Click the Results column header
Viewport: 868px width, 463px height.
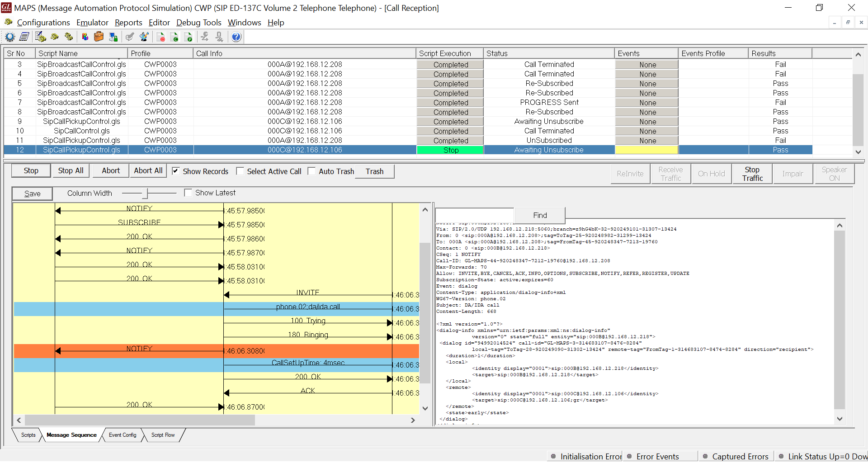coord(780,53)
